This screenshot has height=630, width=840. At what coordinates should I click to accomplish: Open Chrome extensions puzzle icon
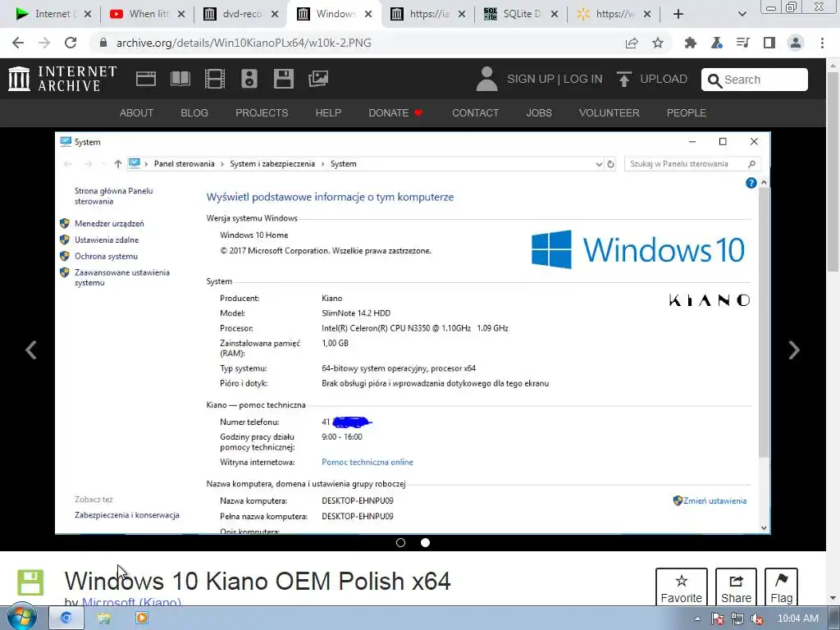point(691,43)
